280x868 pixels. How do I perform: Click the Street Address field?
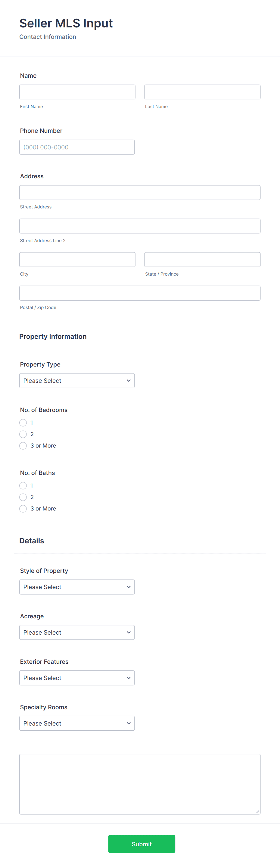140,192
